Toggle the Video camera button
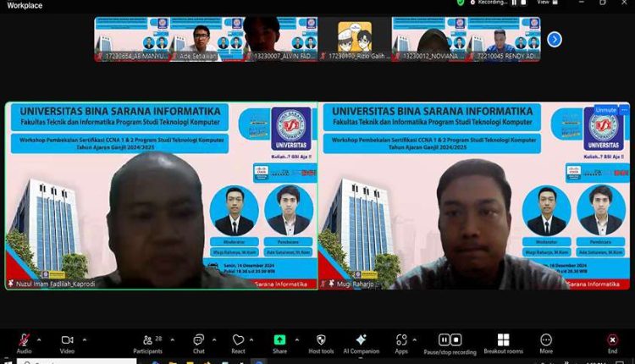The image size is (635, 364). click(x=67, y=344)
